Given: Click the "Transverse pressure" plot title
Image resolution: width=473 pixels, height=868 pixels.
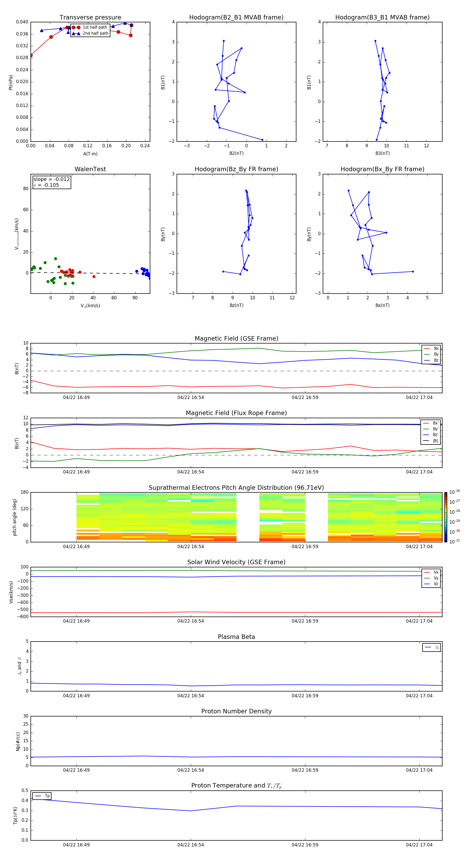Looking at the screenshot, I should 90,18.
